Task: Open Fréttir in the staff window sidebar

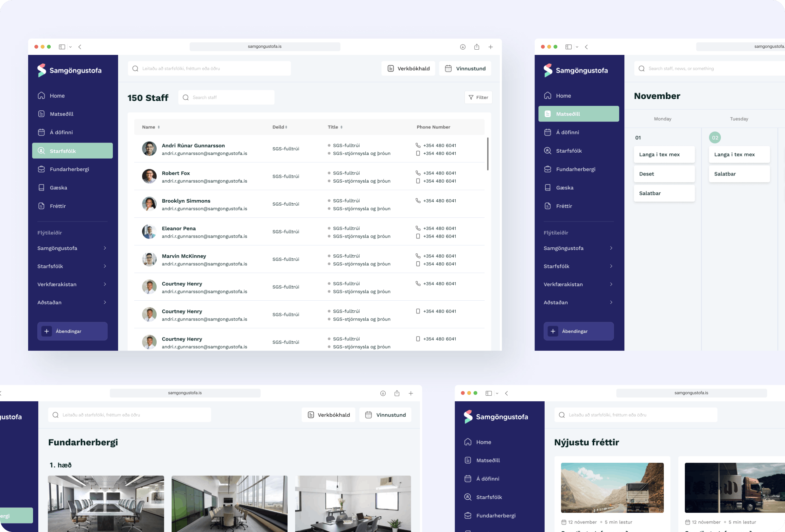Action: click(x=72, y=206)
